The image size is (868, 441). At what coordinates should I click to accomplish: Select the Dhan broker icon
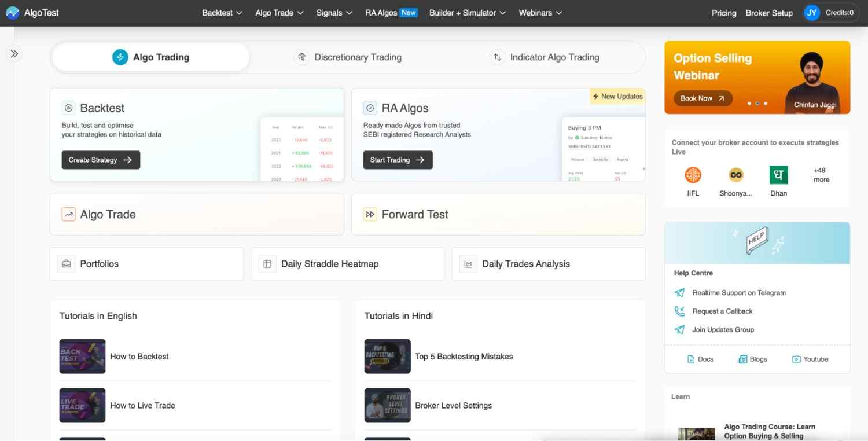click(x=779, y=175)
